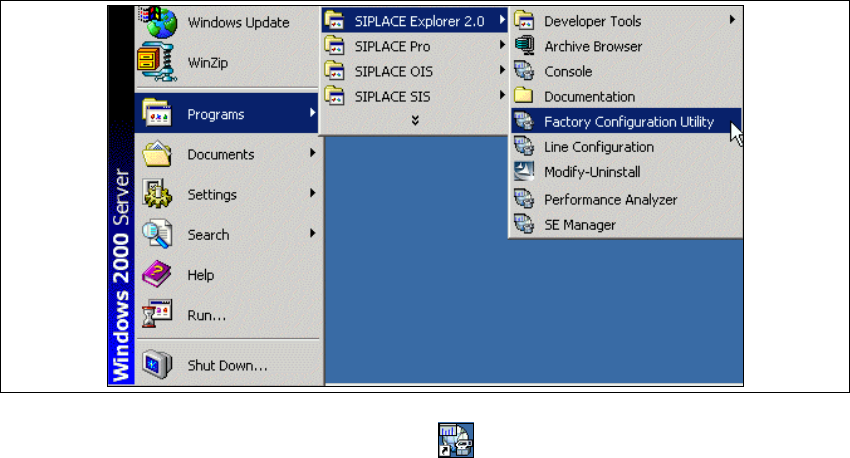Select SIPLACE OIS program group
Viewport: 850px width, 458px height.
click(415, 71)
